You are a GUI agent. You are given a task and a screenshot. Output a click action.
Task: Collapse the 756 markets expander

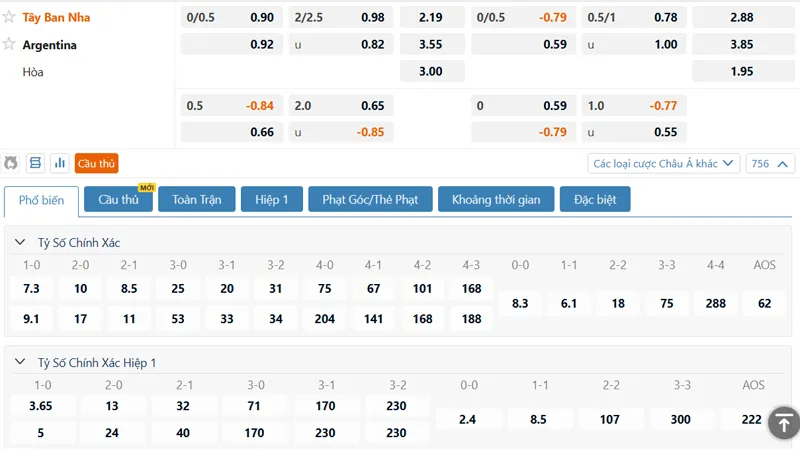(x=770, y=164)
